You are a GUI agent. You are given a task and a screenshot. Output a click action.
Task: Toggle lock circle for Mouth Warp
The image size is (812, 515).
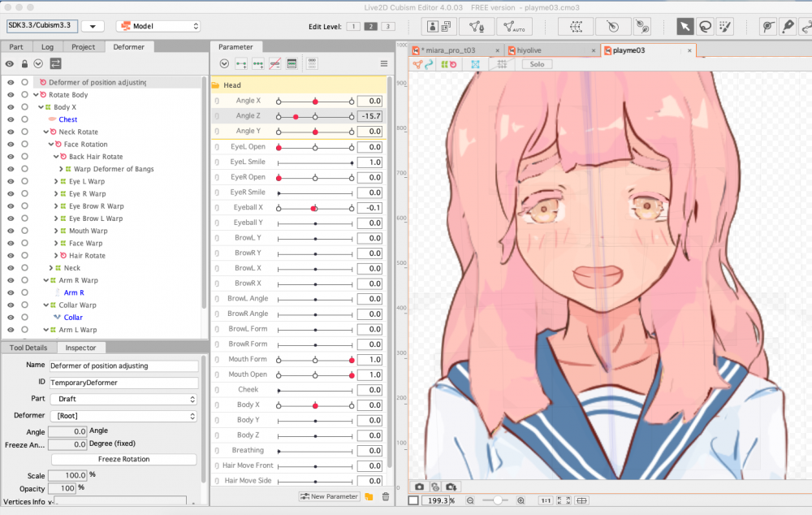coord(25,231)
